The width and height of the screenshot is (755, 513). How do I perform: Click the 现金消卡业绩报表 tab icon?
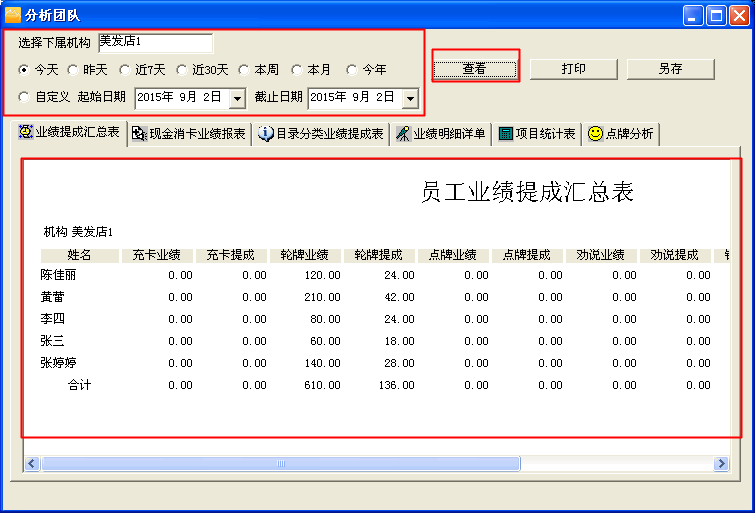point(139,133)
